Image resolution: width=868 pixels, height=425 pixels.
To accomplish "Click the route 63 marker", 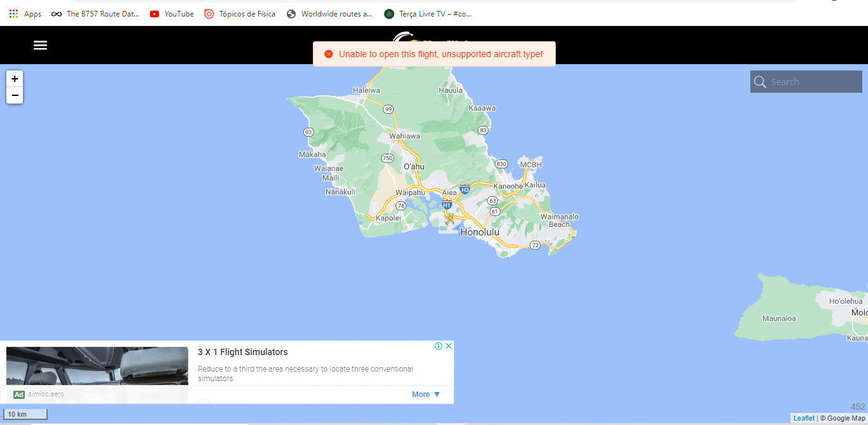I will point(493,201).
